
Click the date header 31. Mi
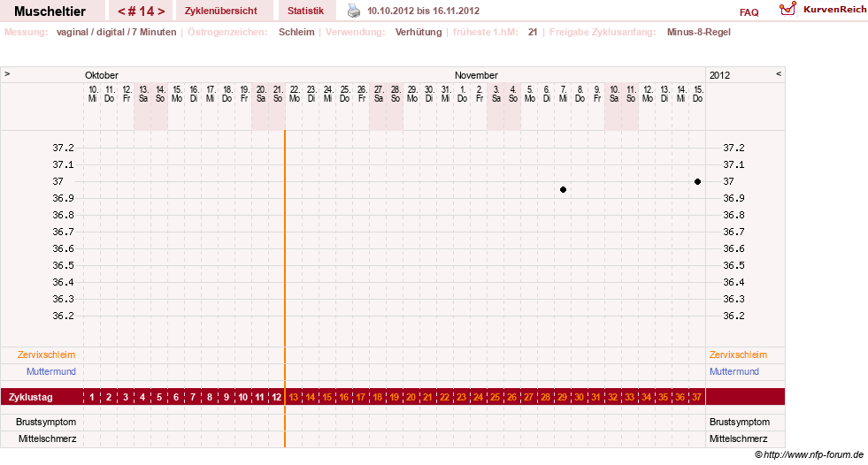pyautogui.click(x=446, y=94)
